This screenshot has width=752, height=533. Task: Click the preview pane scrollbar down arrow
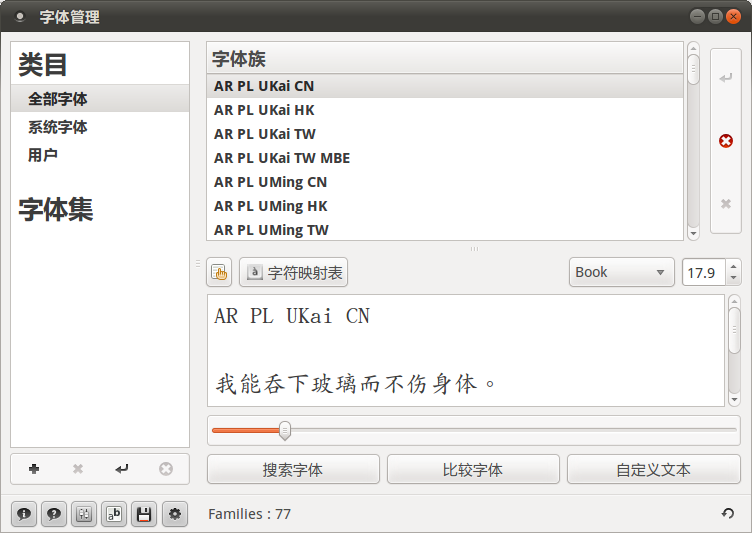pos(734,400)
